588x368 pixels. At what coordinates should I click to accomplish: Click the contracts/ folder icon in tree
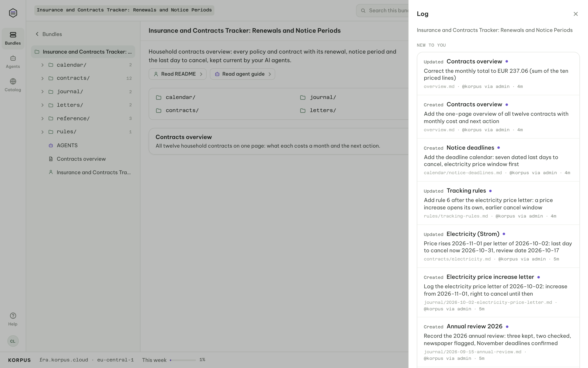(x=51, y=78)
